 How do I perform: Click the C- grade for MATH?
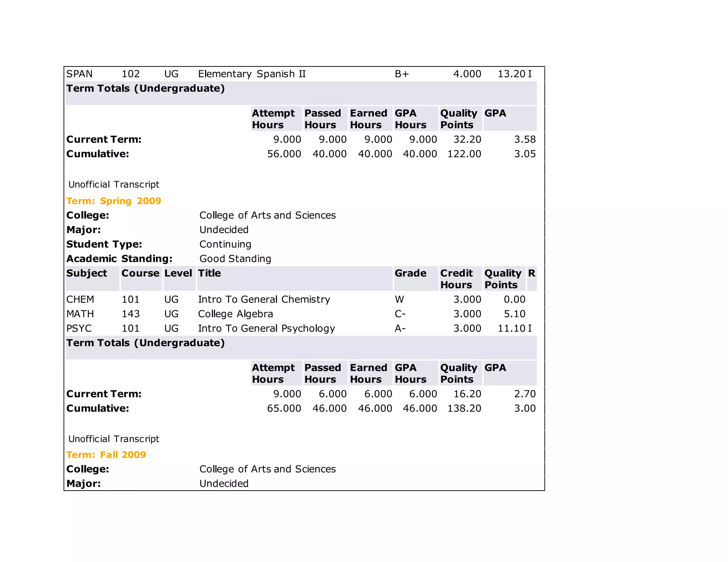[400, 314]
